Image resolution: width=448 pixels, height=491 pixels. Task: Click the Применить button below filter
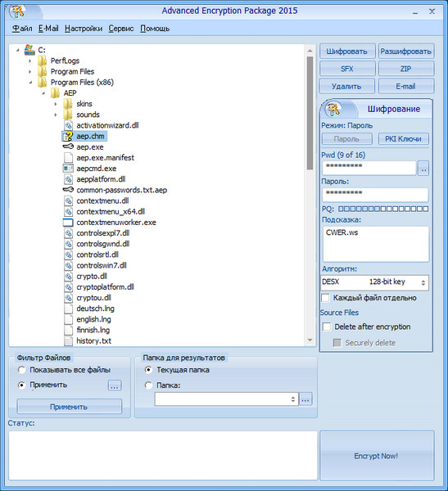coord(69,407)
